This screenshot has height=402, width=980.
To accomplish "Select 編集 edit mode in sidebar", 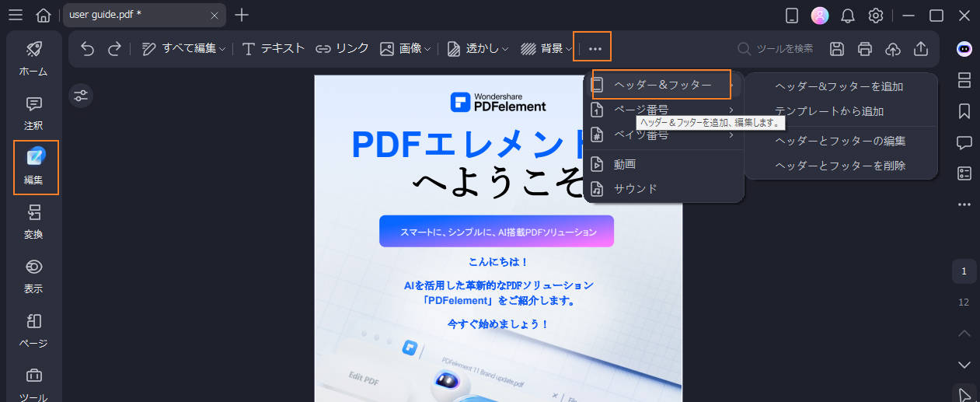I will (36, 167).
